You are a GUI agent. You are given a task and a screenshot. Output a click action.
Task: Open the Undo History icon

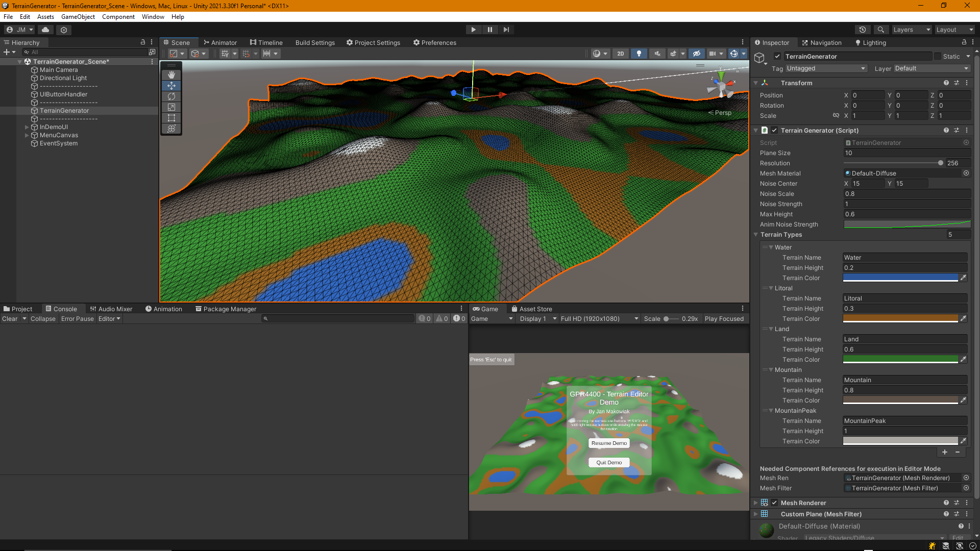[x=863, y=30]
